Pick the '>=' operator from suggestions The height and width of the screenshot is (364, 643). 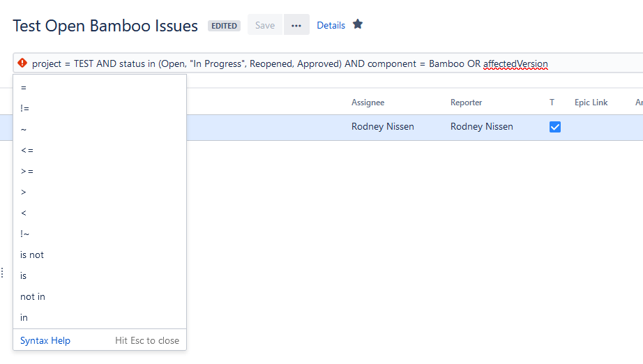click(27, 172)
